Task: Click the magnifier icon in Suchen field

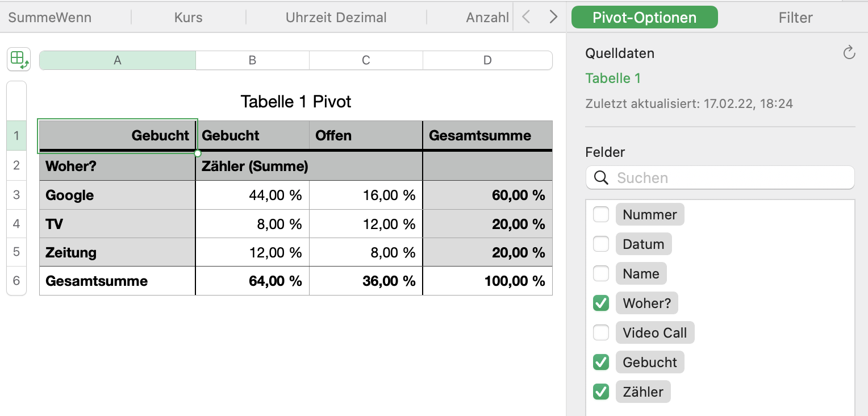Action: pyautogui.click(x=601, y=178)
